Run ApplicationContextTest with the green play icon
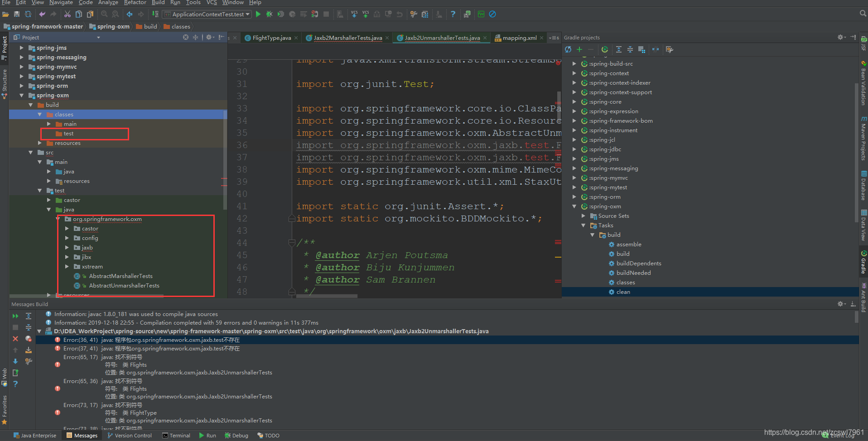The height and width of the screenshot is (441, 868). pos(258,14)
